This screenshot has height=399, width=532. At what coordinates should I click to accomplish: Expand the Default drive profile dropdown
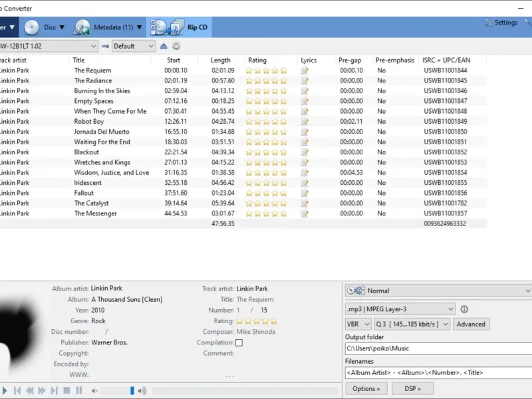(134, 46)
